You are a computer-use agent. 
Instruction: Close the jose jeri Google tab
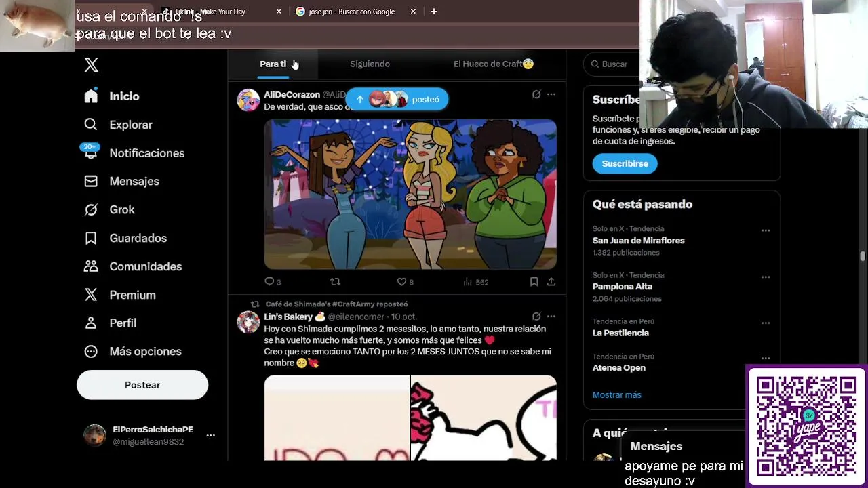click(x=413, y=12)
